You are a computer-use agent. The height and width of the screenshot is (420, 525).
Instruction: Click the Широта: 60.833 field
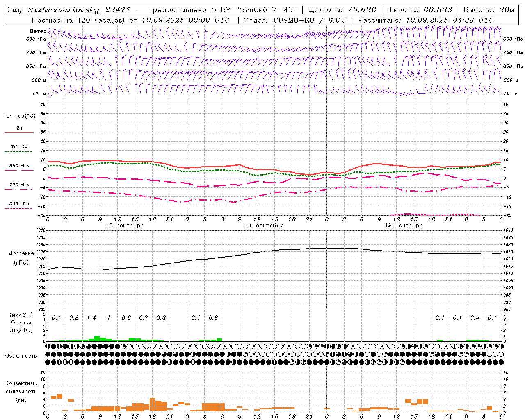click(x=420, y=10)
